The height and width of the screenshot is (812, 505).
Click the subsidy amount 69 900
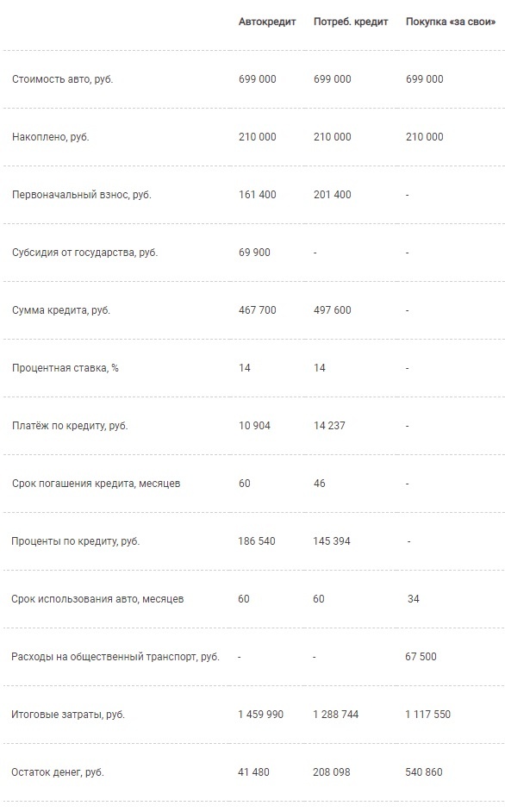[254, 253]
